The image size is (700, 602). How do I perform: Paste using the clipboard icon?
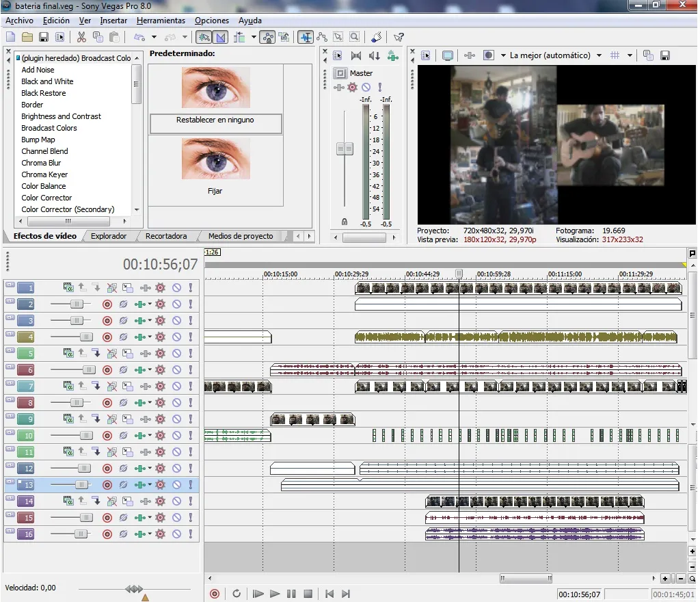click(114, 37)
